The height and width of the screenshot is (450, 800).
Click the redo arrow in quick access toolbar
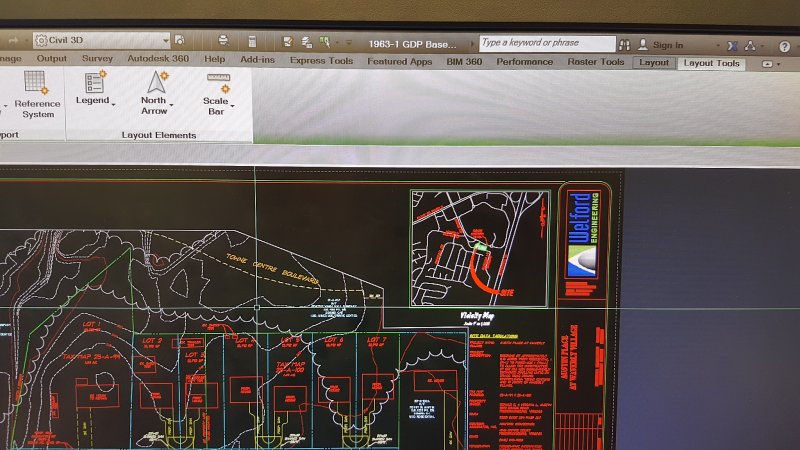tap(13, 40)
